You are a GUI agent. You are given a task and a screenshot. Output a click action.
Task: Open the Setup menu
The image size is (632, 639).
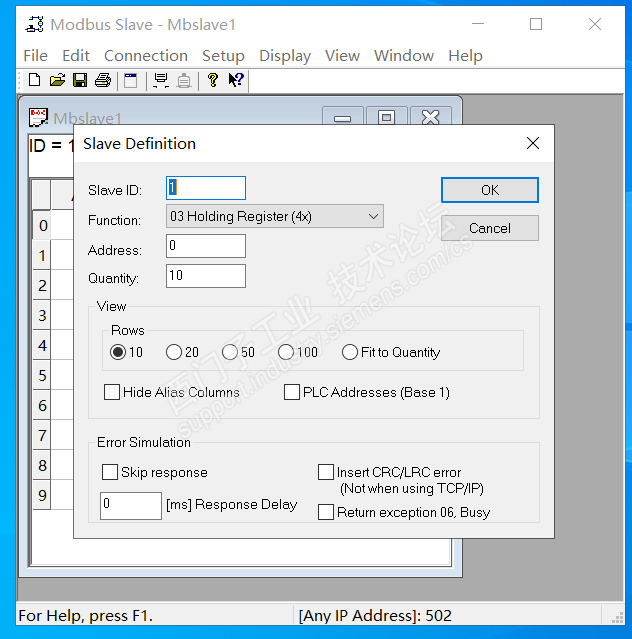223,55
